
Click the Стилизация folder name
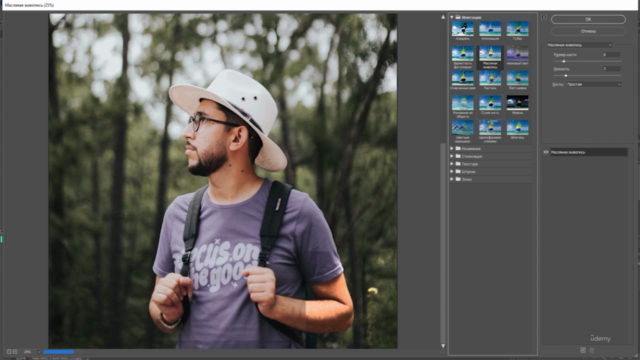coord(472,156)
